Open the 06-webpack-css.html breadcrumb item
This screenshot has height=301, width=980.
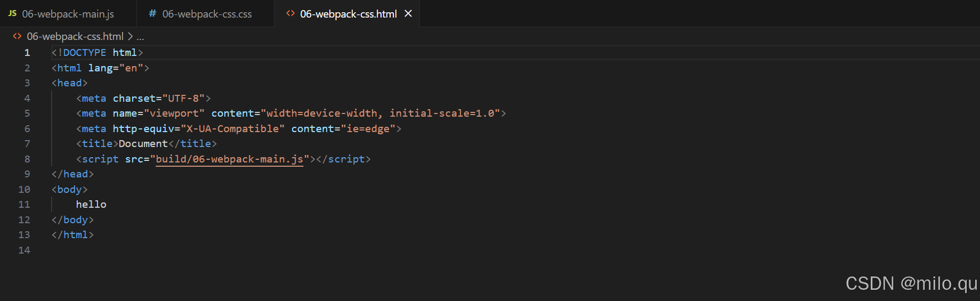75,36
